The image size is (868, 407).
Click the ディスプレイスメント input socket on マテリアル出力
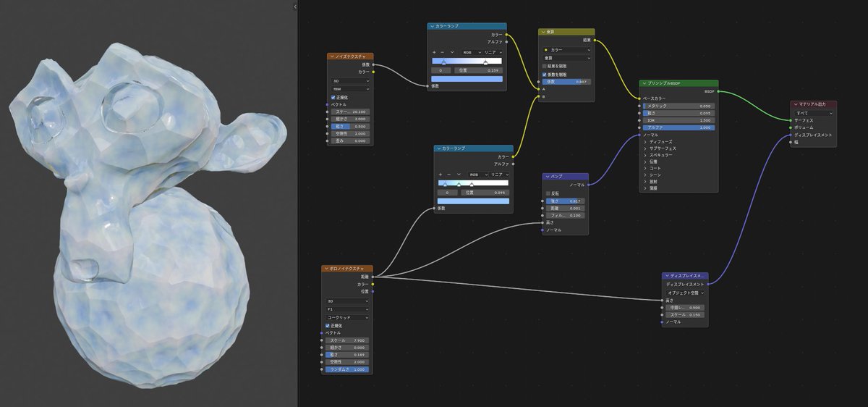tap(791, 135)
